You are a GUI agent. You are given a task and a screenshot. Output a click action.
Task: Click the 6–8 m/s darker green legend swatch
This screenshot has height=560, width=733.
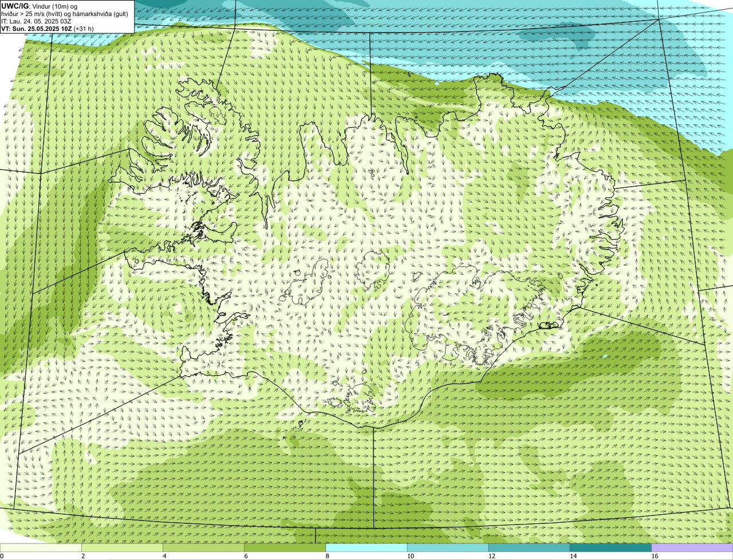pyautogui.click(x=285, y=548)
